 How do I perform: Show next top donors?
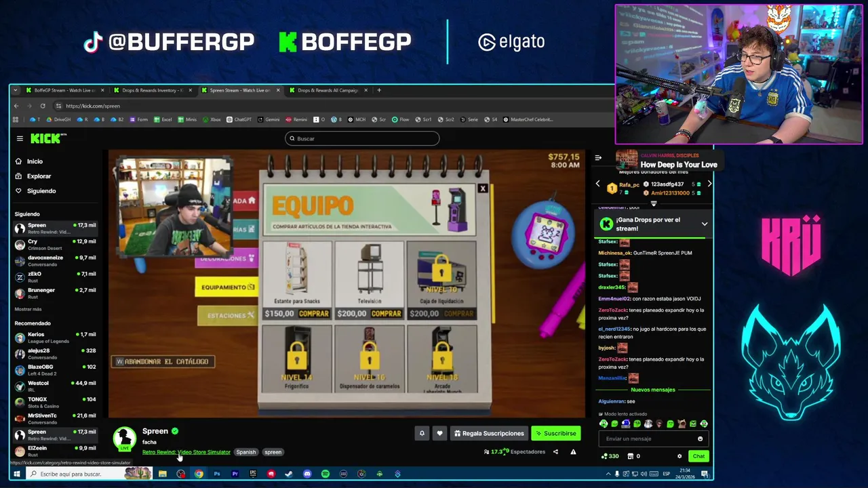click(709, 184)
